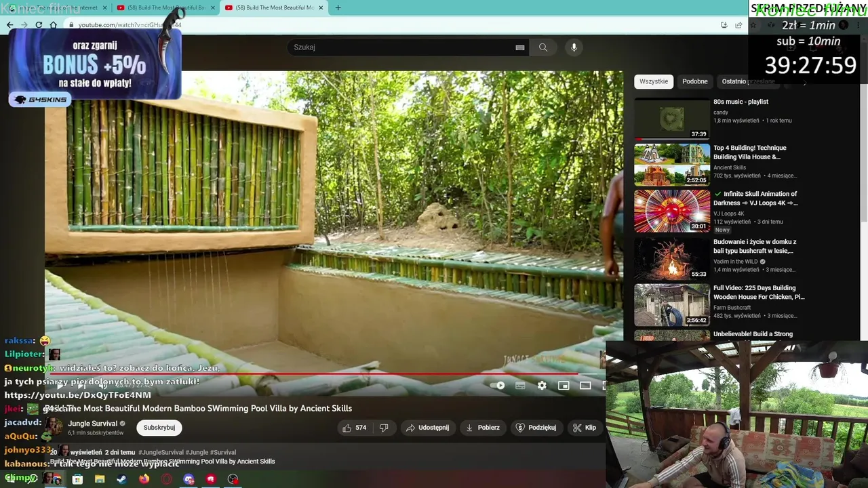Click the #JungleSurvival hashtag
Screen dimensions: 868x488
161,452
